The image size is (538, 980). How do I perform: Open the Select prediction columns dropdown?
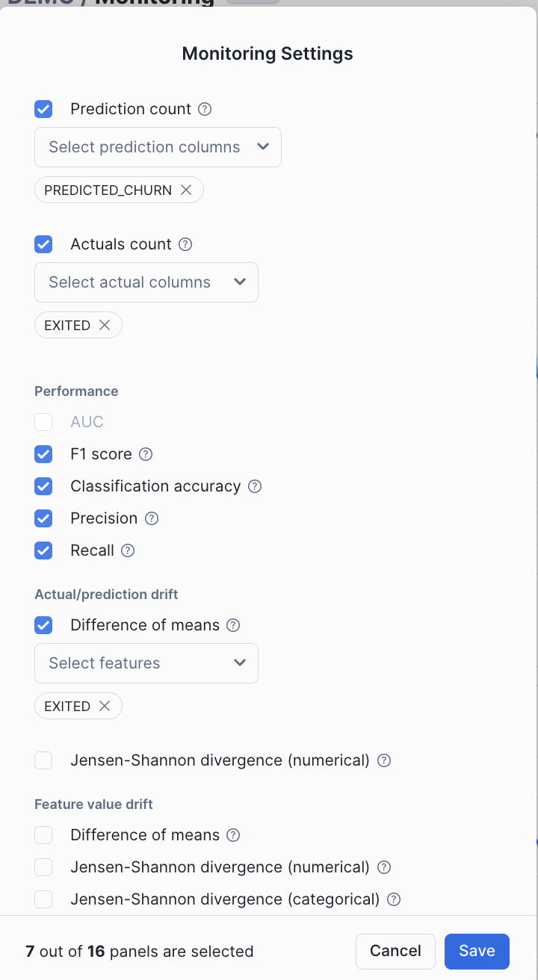click(158, 147)
